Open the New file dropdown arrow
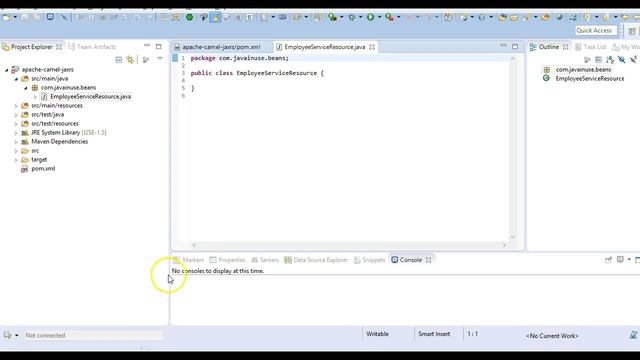 coord(15,18)
